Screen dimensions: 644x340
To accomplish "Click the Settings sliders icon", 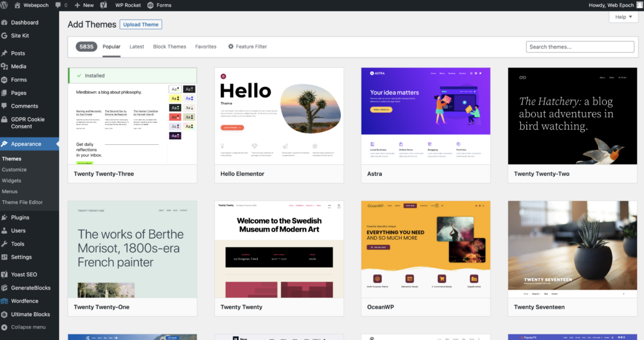I will coord(4,257).
